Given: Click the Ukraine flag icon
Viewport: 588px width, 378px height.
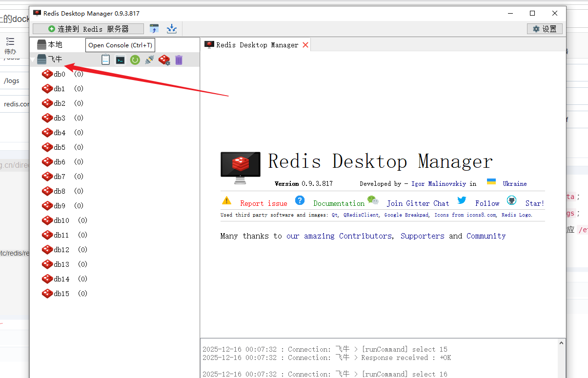Looking at the screenshot, I should point(491,182).
